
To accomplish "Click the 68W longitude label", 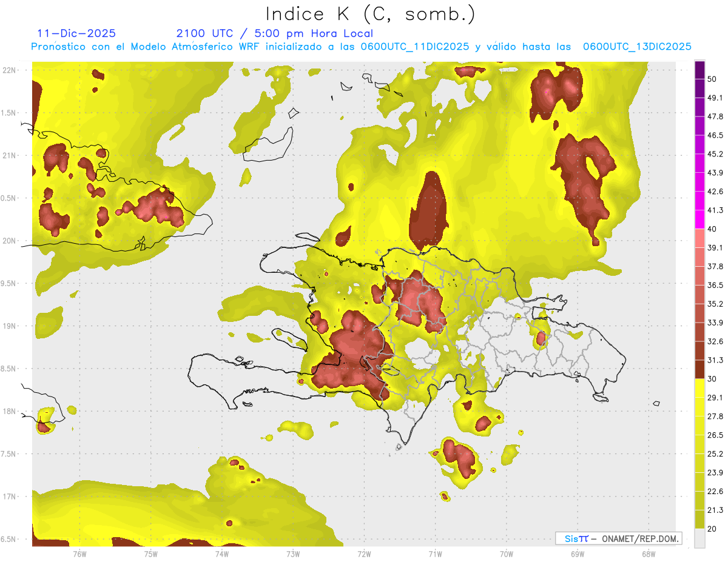I will click(649, 554).
